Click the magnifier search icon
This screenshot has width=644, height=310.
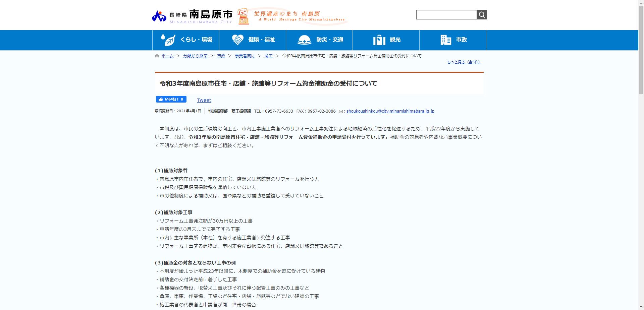coord(482,15)
